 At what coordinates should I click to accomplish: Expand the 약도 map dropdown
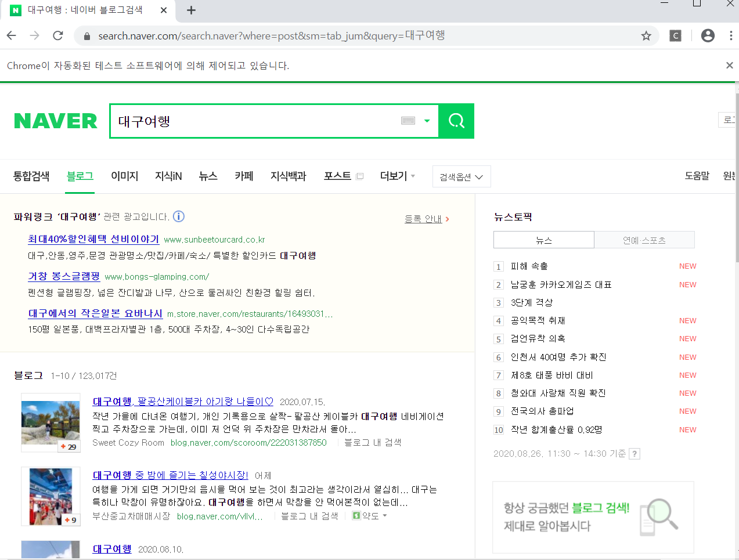point(370,516)
